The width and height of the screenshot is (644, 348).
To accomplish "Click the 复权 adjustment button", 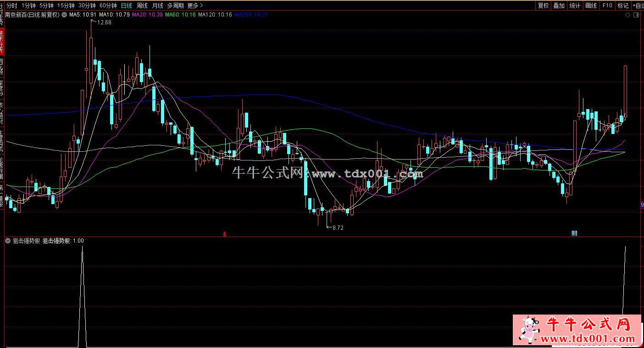I will point(544,6).
